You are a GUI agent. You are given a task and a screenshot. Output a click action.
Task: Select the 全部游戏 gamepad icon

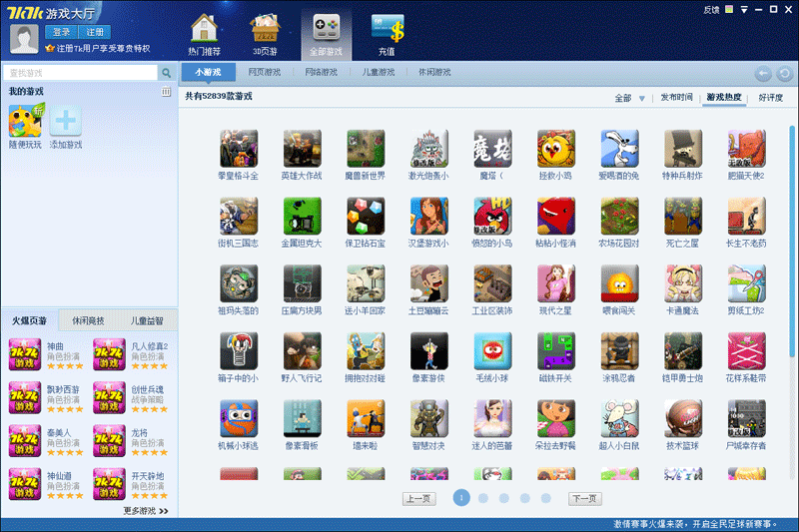(x=327, y=28)
